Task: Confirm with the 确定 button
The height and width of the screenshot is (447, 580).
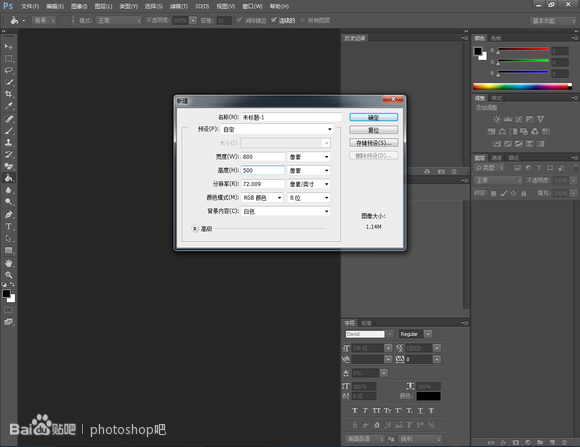Action: [374, 117]
